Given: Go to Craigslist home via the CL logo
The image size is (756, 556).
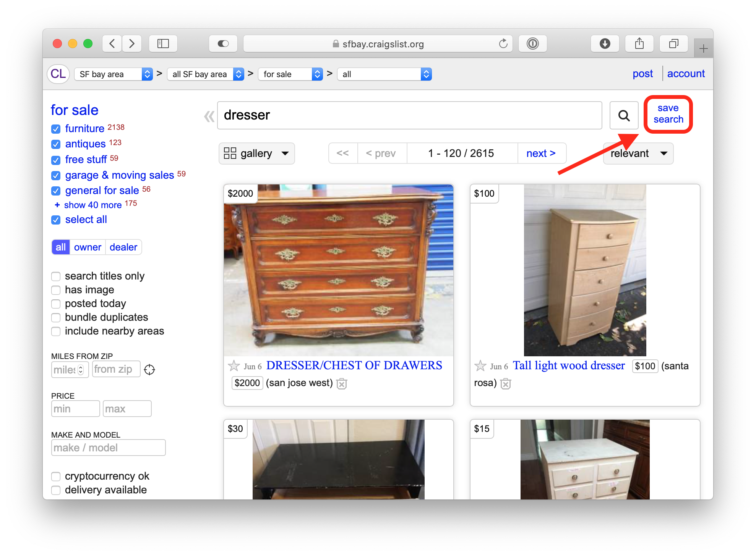Looking at the screenshot, I should point(58,74).
